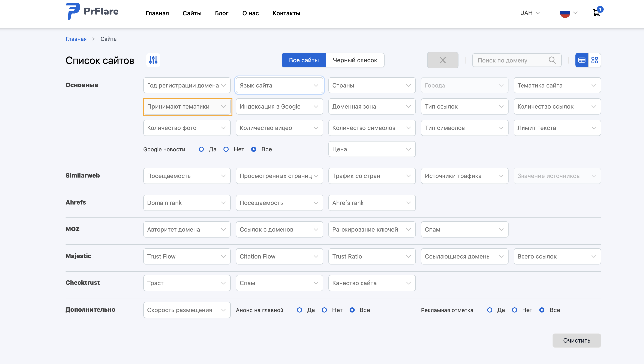Open Trust Flow dropdown
Viewport: 644px width, 364px height.
click(187, 256)
